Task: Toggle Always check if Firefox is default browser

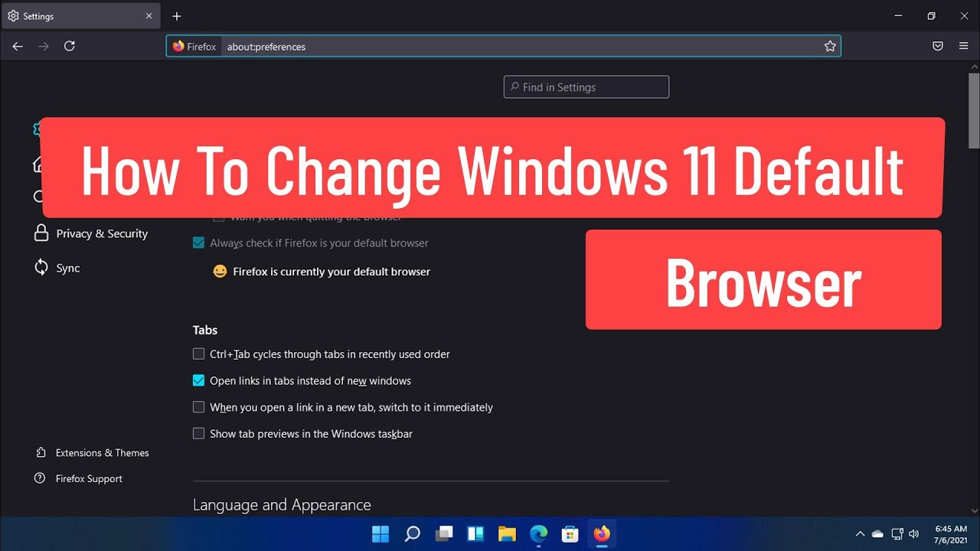Action: [x=198, y=243]
